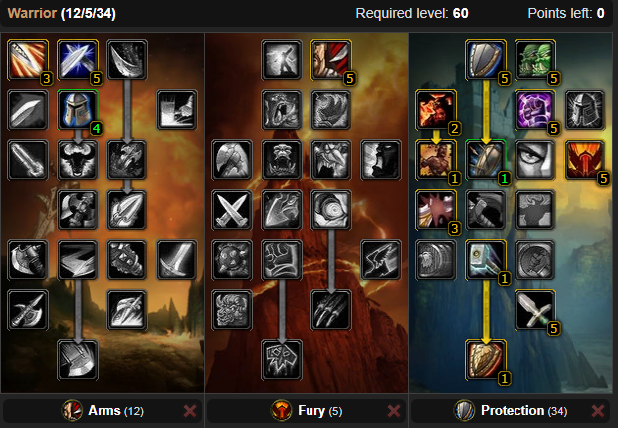This screenshot has width=618, height=428.
Task: Reset the Protection tree with red X
Action: 598,411
